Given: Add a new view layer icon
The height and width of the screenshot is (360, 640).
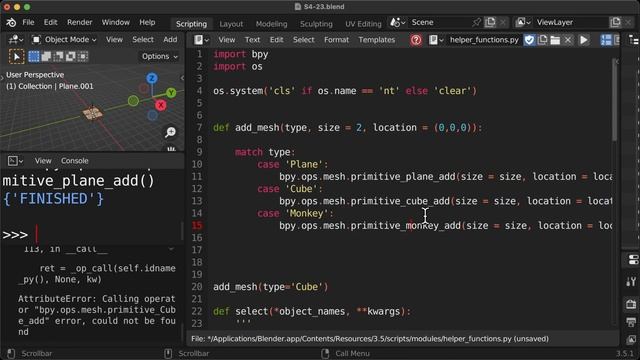Looking at the screenshot, I should 615,22.
